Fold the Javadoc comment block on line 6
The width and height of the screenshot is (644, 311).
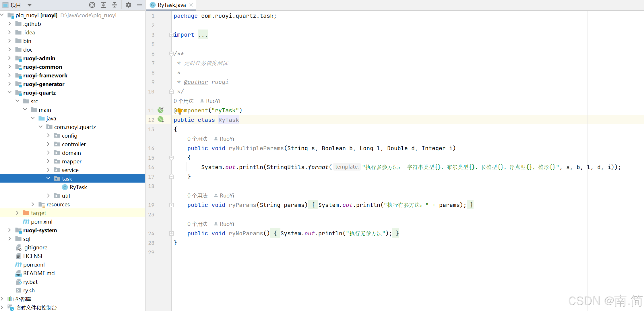171,54
